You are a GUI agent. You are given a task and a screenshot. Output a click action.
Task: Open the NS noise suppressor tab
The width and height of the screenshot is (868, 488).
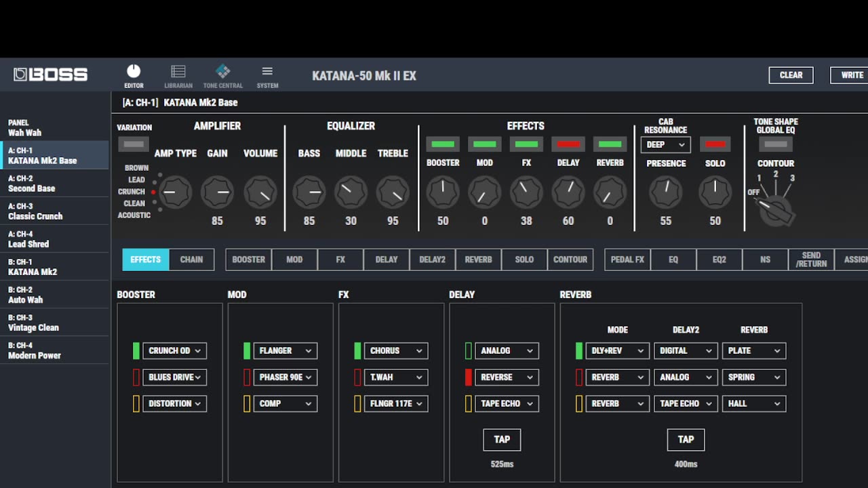click(x=765, y=260)
